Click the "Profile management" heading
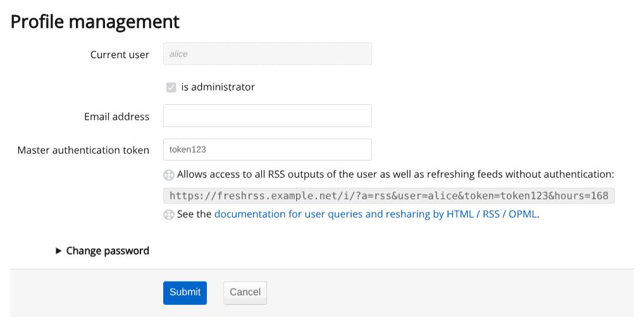This screenshot has width=644, height=329. point(96,22)
